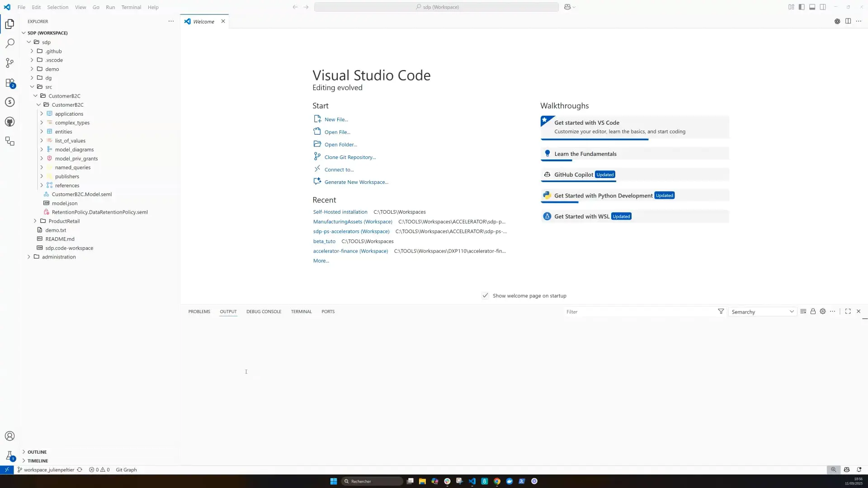Click the Accounts icon in activity bar
The image size is (868, 488).
pyautogui.click(x=9, y=436)
